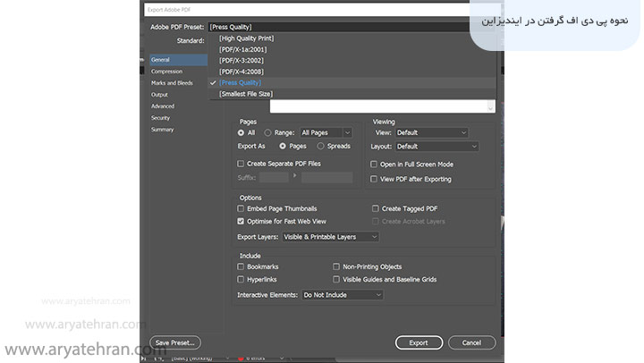Expand the Export Layers dropdown
Screen dimensions: 644x363
pyautogui.click(x=331, y=237)
